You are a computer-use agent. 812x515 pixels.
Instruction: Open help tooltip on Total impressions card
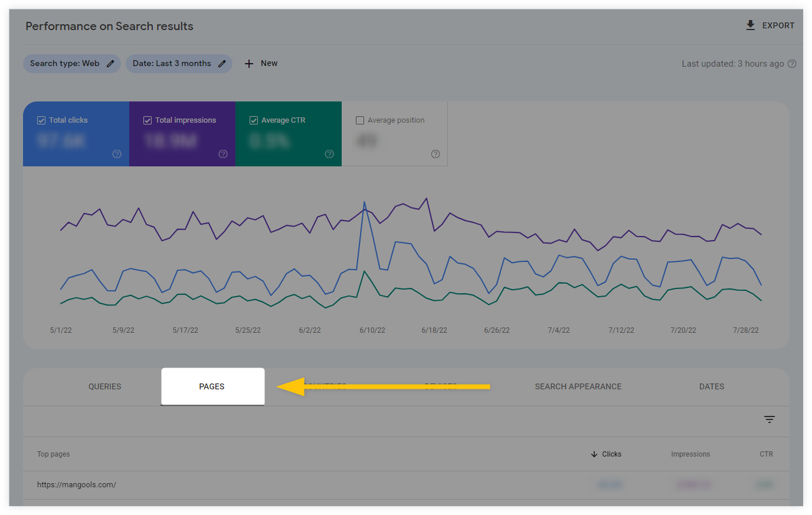click(222, 154)
